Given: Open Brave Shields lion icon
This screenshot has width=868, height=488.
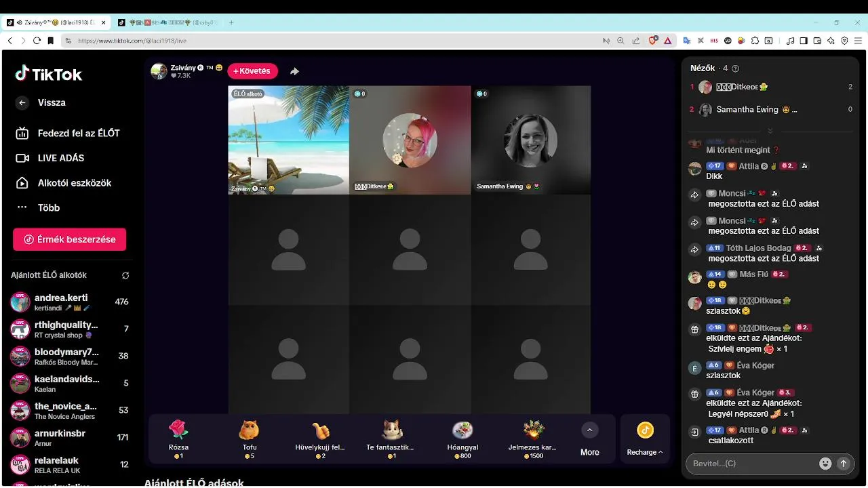Looking at the screenshot, I should 653,41.
